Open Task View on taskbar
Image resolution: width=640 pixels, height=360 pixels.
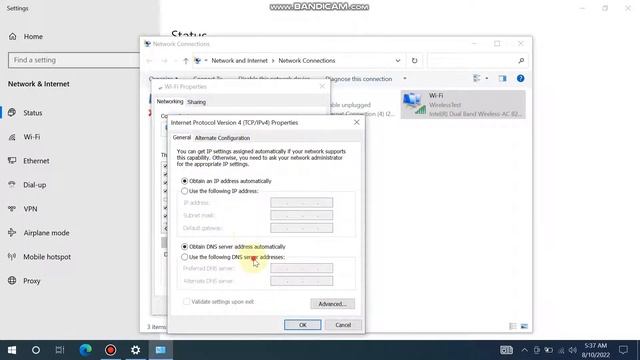pyautogui.click(x=60, y=350)
